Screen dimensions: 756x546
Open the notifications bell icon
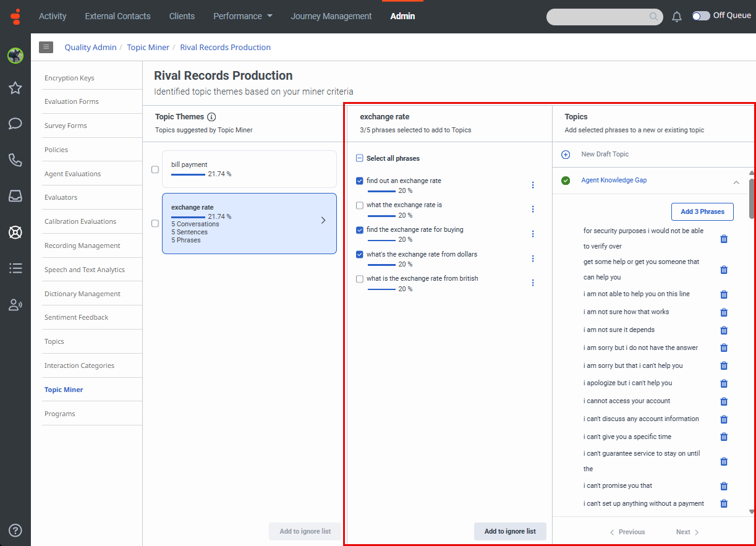[677, 17]
